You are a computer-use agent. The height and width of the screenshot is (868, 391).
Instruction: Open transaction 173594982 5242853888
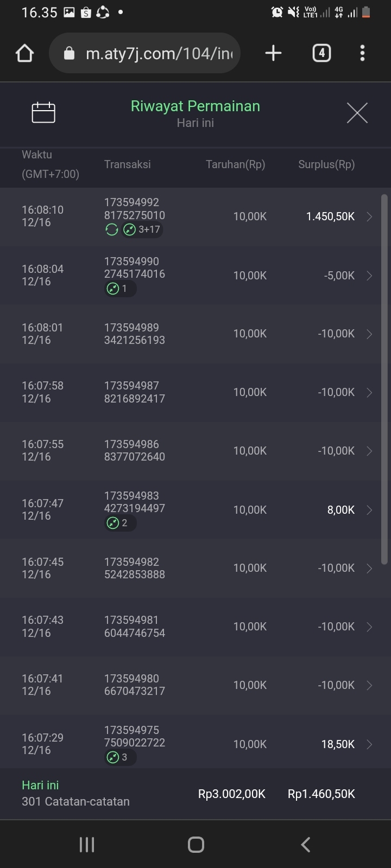(x=135, y=569)
